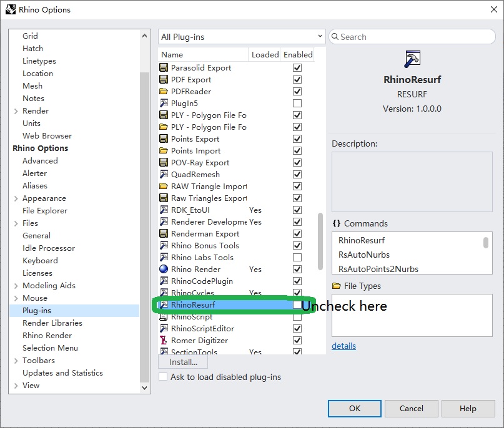
Task: Sort by the Name column header
Action: point(203,54)
